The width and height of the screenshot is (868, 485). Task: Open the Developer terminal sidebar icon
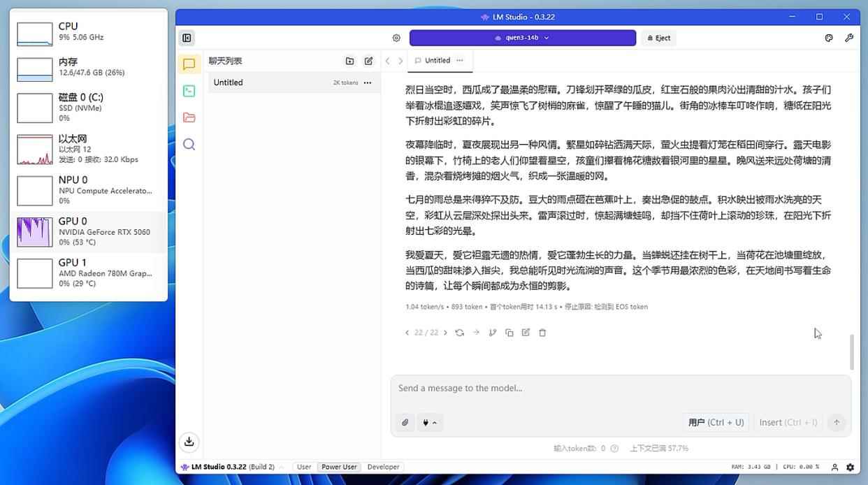click(x=189, y=91)
